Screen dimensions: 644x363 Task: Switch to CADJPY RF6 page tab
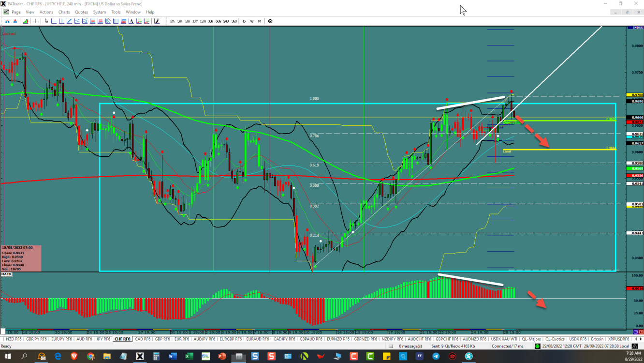(285, 339)
